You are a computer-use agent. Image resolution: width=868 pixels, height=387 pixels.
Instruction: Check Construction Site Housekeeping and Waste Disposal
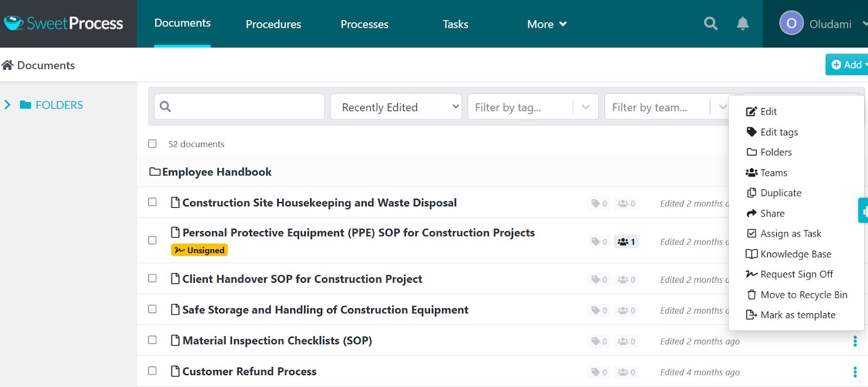coord(152,202)
